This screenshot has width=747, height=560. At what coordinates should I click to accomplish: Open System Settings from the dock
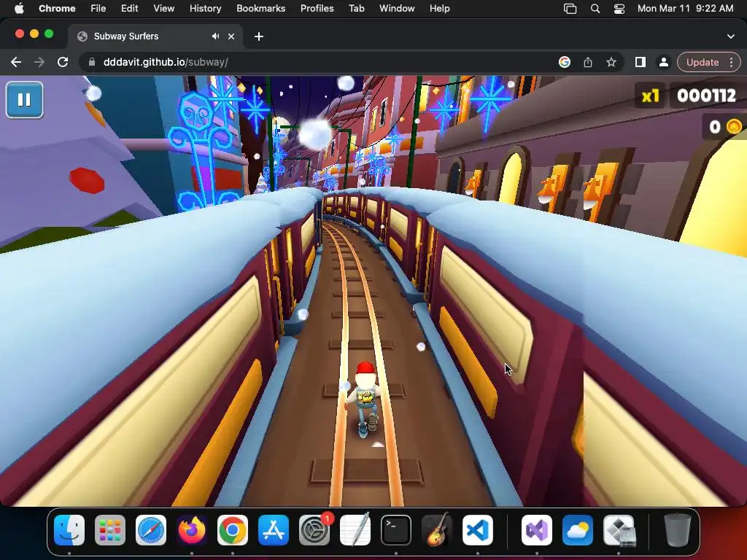point(314,530)
